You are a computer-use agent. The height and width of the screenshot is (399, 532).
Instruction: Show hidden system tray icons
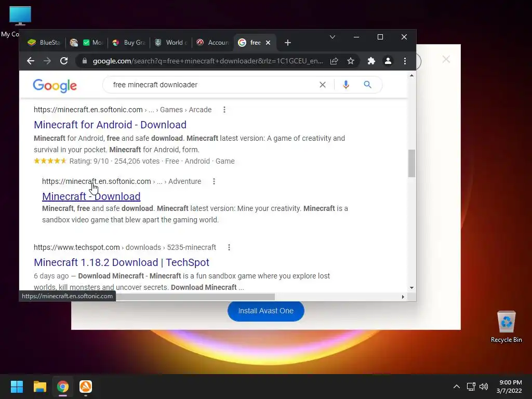[x=457, y=387]
